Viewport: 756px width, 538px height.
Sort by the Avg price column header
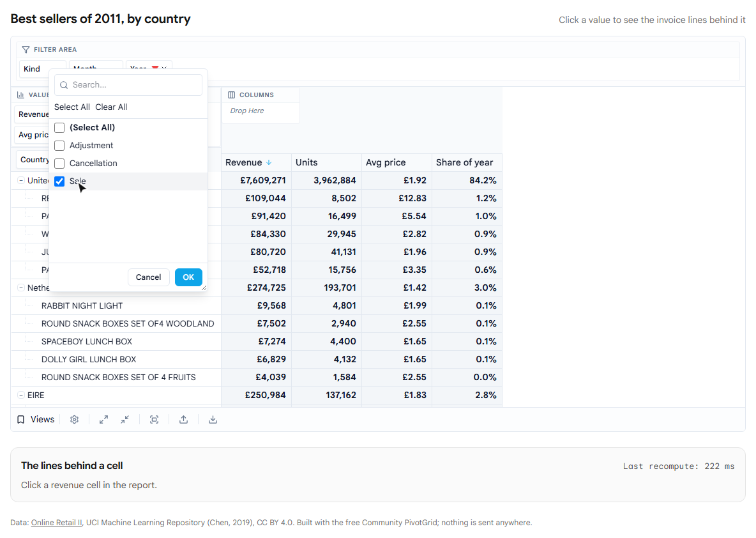397,162
